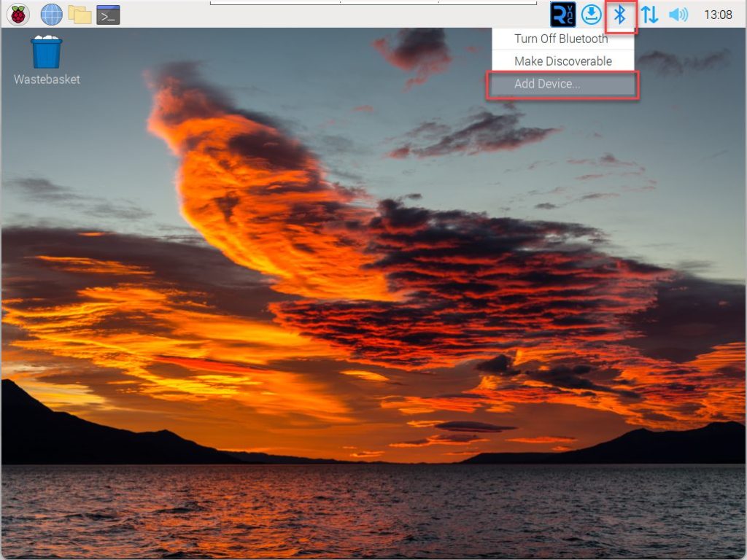Choose Turn Off Bluetooth from menu

click(562, 39)
